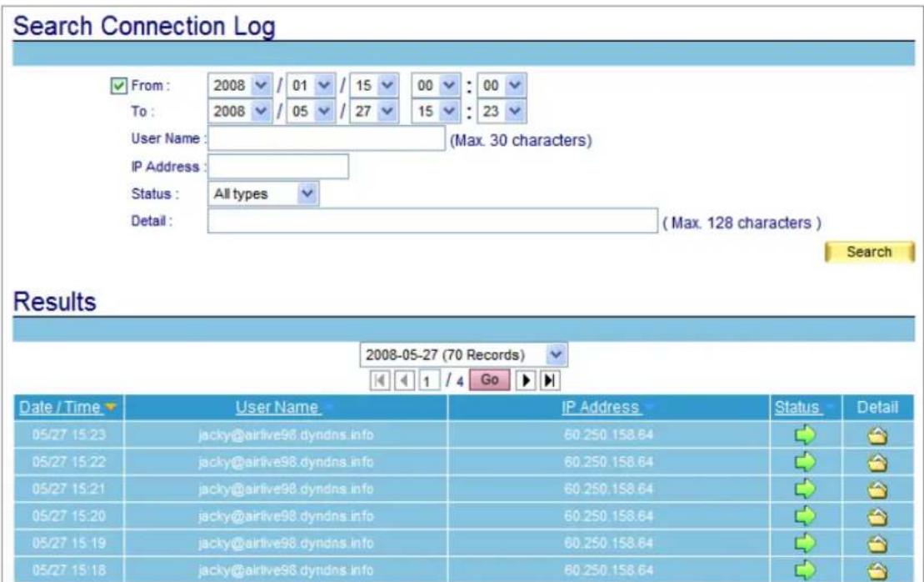Screen dimensions: 924x582
Task: Click the status arrow icon for 05/27 15:18
Action: pyautogui.click(x=805, y=569)
